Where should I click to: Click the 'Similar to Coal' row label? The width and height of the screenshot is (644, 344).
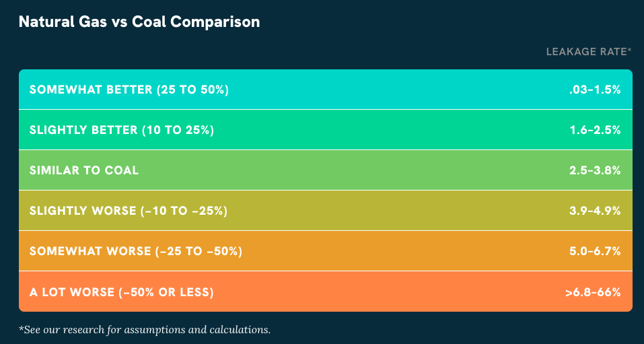84,170
